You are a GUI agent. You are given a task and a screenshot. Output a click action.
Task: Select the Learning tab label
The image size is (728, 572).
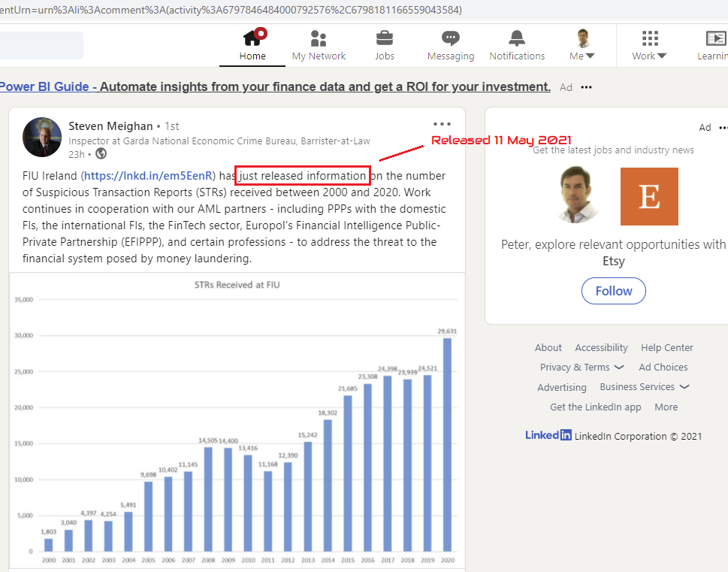point(713,56)
